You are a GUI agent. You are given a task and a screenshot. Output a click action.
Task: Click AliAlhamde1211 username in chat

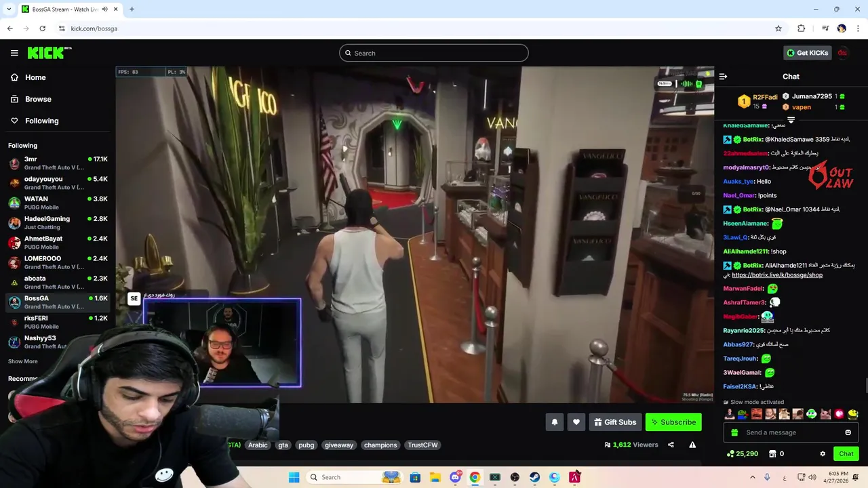(745, 251)
